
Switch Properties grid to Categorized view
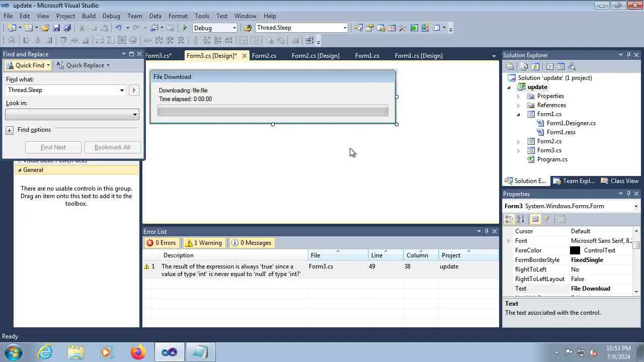click(x=509, y=219)
